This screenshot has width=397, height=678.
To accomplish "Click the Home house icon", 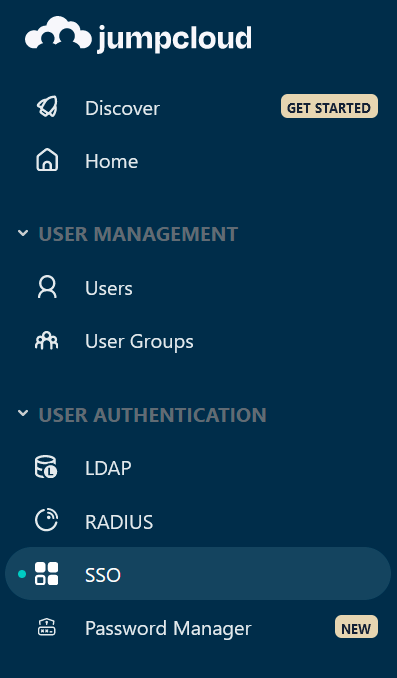I will click(47, 160).
